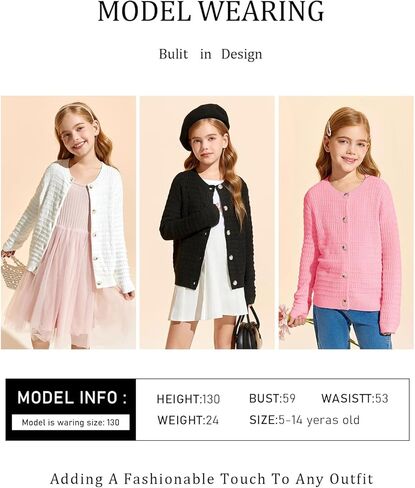Click the blue jeans in right photo

tap(352, 328)
